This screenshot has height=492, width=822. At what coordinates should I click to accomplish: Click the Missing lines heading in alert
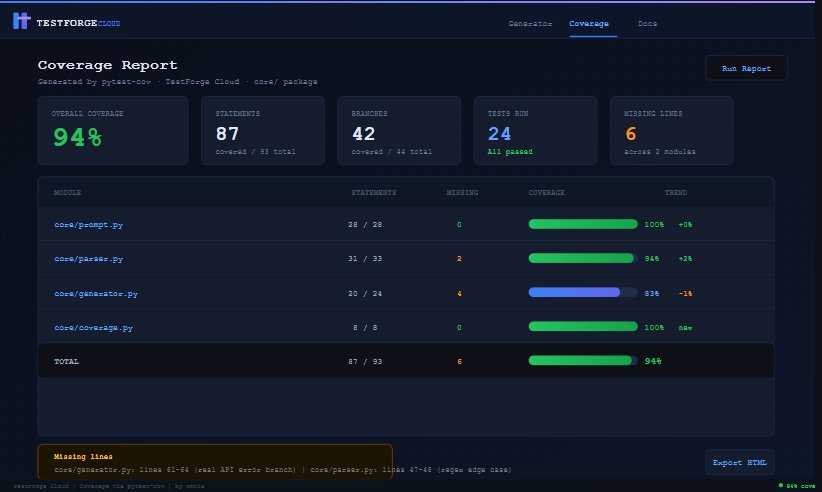coord(83,457)
